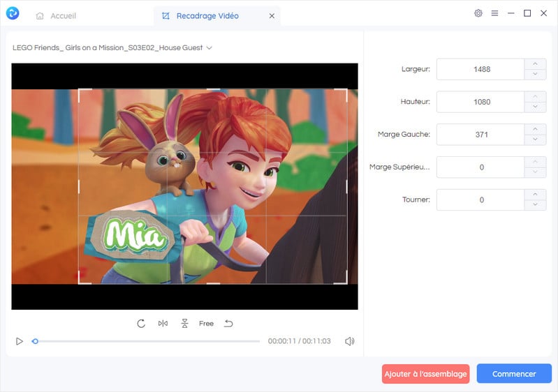The width and height of the screenshot is (558, 392).
Task: Click the playback timeline track
Action: pyautogui.click(x=146, y=341)
